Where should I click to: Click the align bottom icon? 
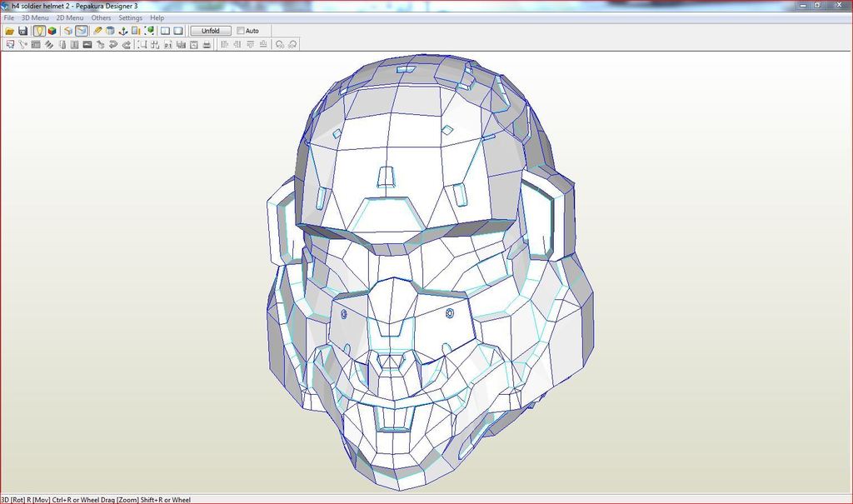pos(263,45)
